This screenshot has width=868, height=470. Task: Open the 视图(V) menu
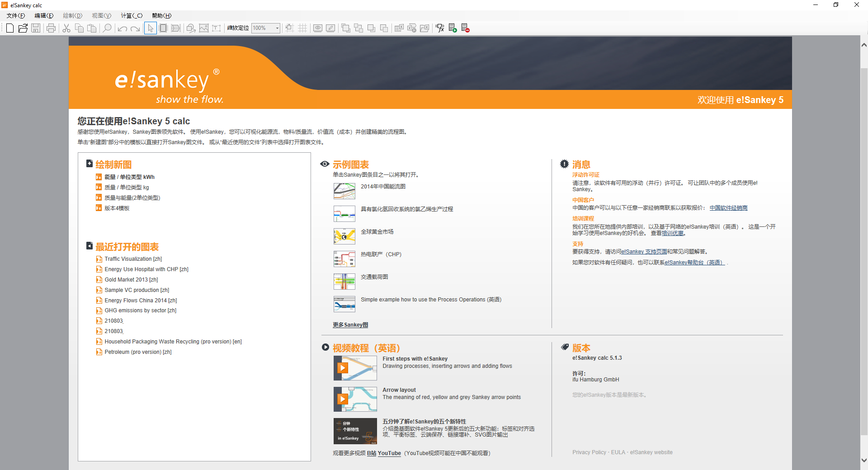coord(101,15)
